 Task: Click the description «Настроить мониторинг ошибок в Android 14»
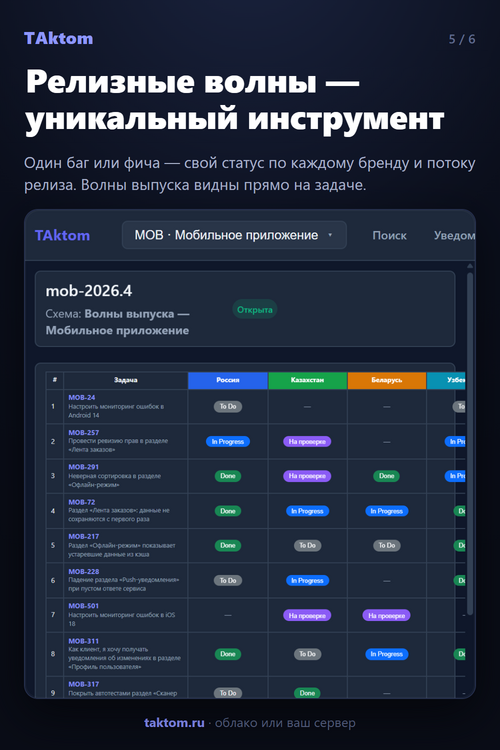point(116,411)
